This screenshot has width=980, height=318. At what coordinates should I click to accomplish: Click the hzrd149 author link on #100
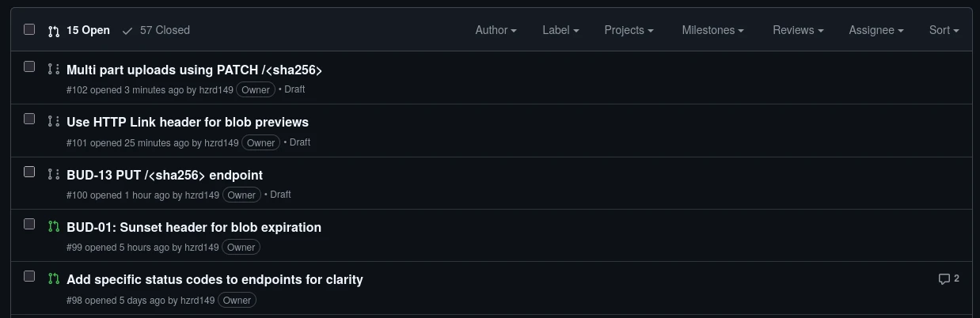pyautogui.click(x=202, y=195)
